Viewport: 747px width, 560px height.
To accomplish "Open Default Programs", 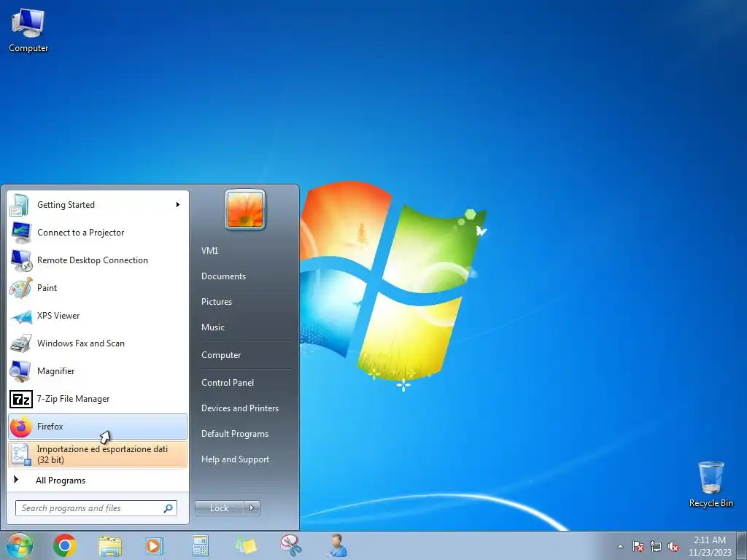I will pyautogui.click(x=234, y=434).
